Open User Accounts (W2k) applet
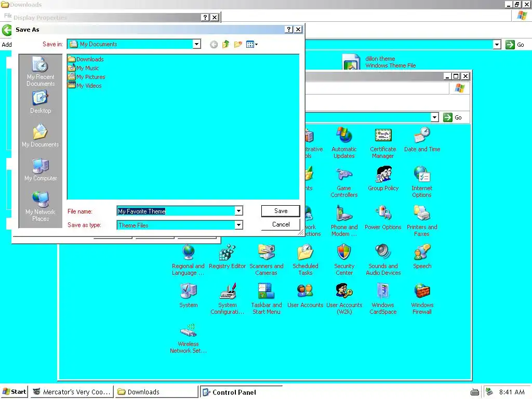 [x=344, y=299]
